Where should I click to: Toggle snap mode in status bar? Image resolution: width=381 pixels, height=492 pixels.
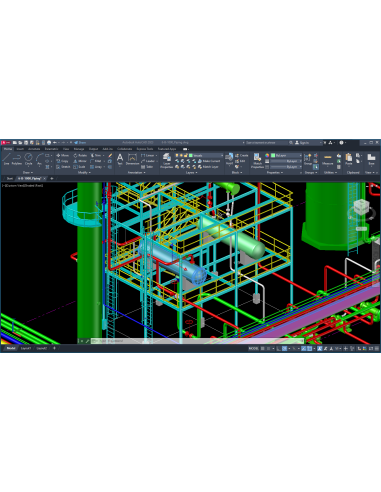click(269, 348)
